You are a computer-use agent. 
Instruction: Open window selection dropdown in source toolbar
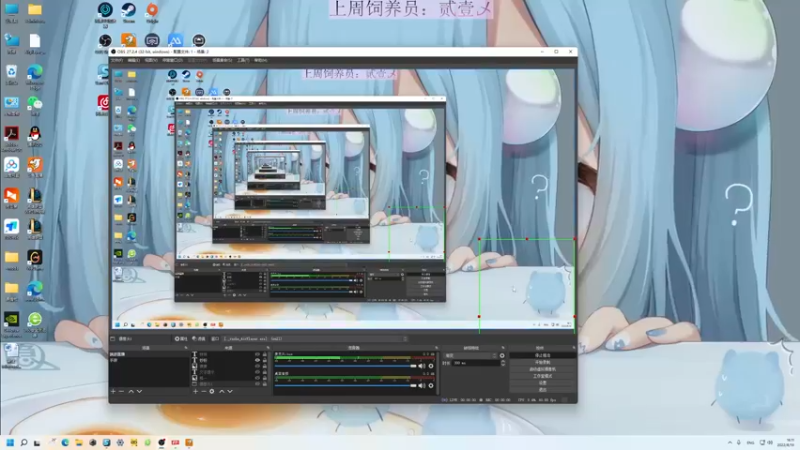[x=315, y=339]
